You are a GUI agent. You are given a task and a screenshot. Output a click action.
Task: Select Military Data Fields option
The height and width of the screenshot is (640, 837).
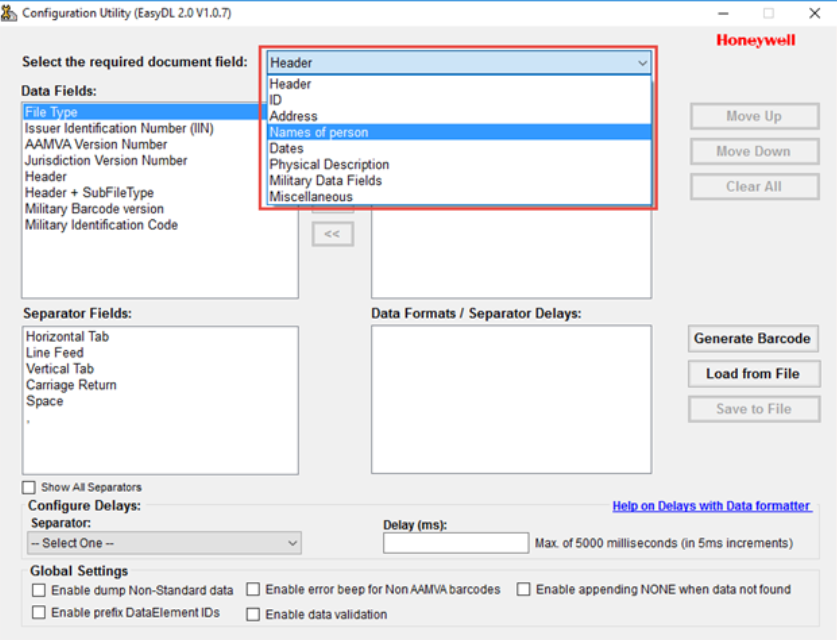(x=459, y=180)
